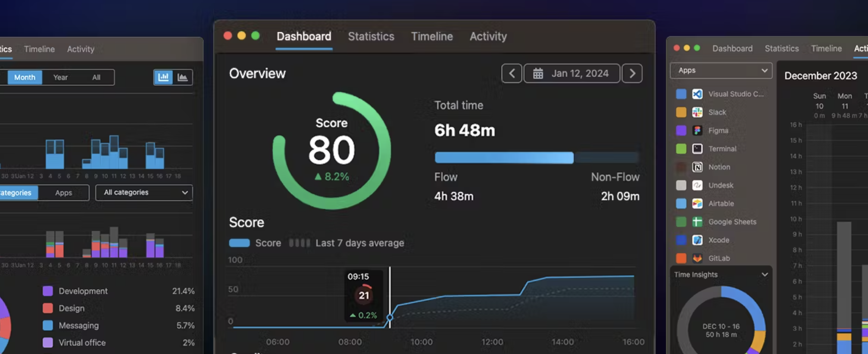Image resolution: width=868 pixels, height=354 pixels.
Task: Click the Airtable app icon
Action: 697,203
